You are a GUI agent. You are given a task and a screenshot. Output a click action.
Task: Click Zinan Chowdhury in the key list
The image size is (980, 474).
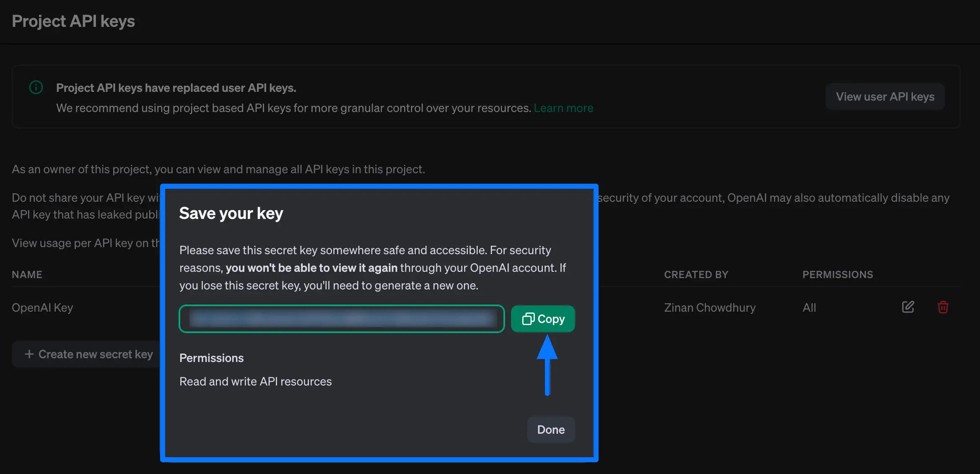pos(709,307)
